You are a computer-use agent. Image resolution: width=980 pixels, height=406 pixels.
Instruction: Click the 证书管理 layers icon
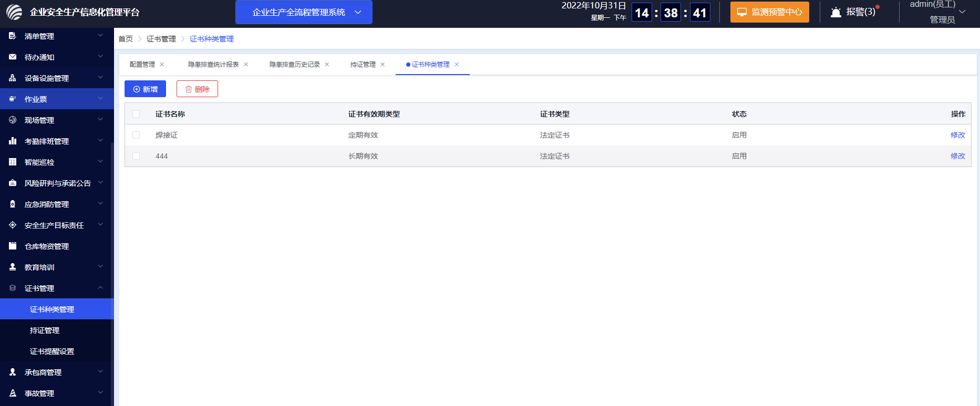pos(13,288)
